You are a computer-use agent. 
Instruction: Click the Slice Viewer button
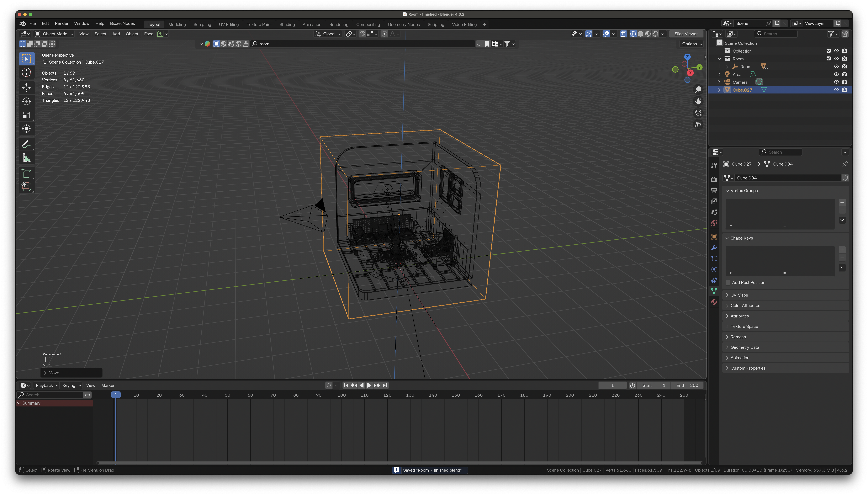pyautogui.click(x=686, y=34)
